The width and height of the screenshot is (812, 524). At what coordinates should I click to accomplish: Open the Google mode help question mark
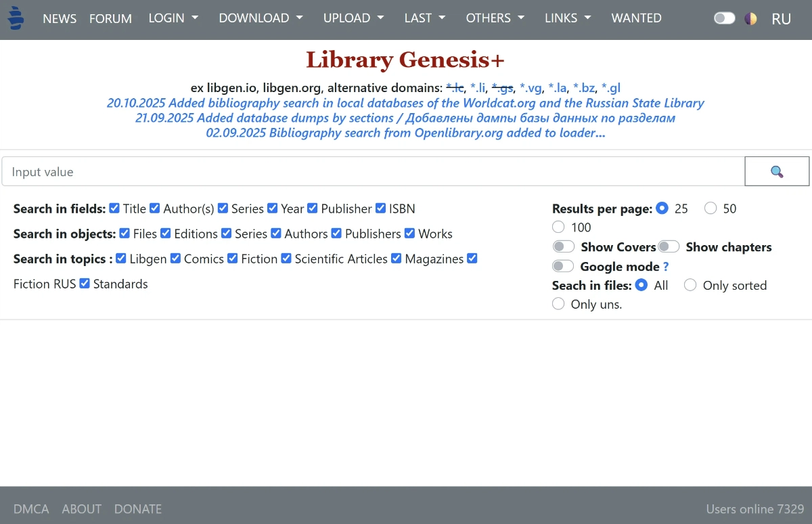[x=666, y=267]
